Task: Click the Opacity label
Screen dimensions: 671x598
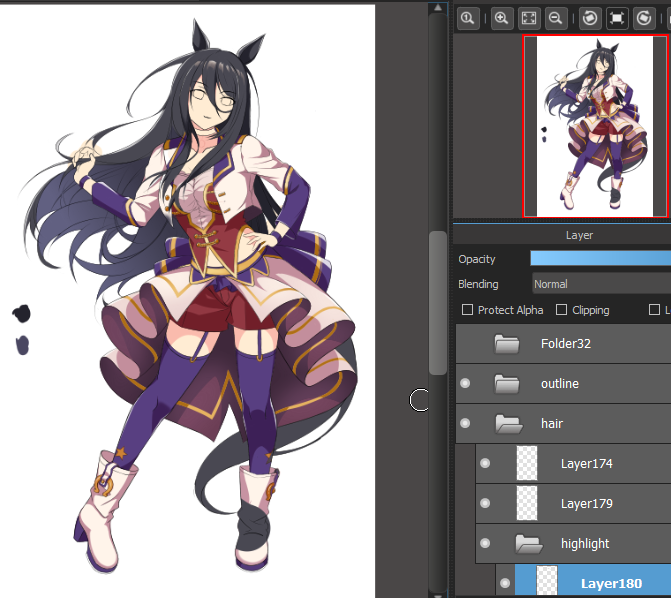Action: click(x=476, y=259)
